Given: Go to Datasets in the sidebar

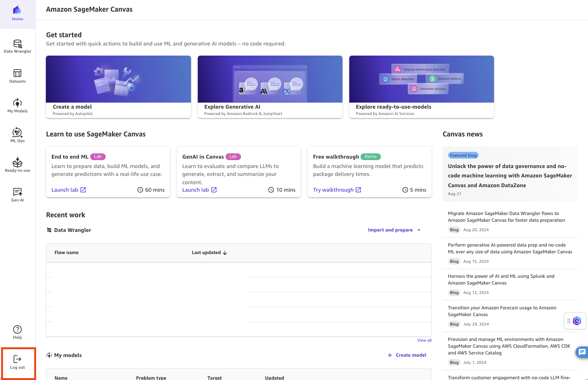Looking at the screenshot, I should coord(18,76).
